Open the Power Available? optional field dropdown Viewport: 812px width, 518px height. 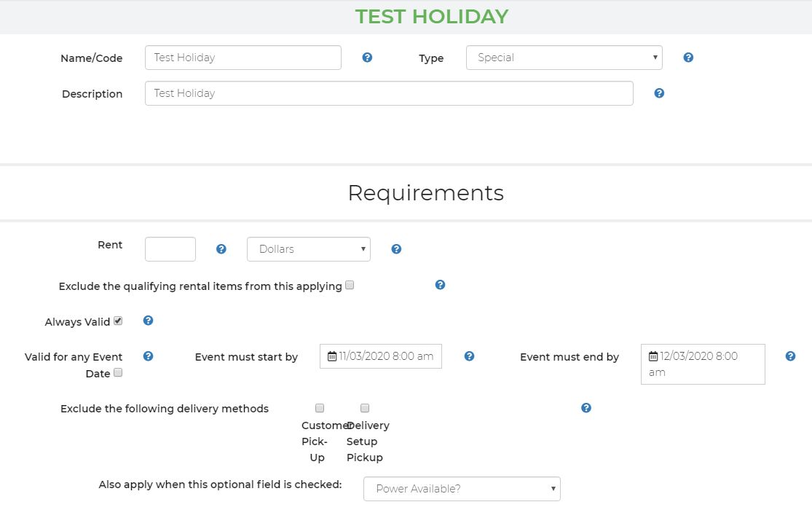[462, 489]
